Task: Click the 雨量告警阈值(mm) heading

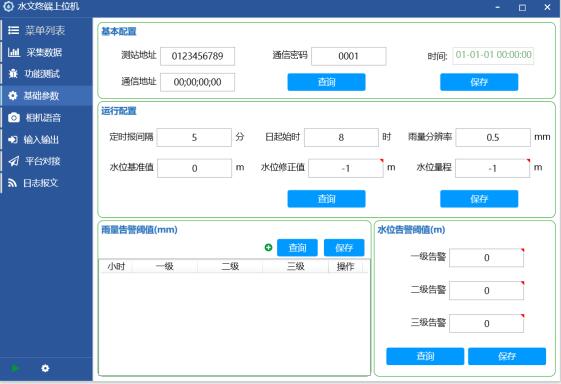Action: point(139,229)
